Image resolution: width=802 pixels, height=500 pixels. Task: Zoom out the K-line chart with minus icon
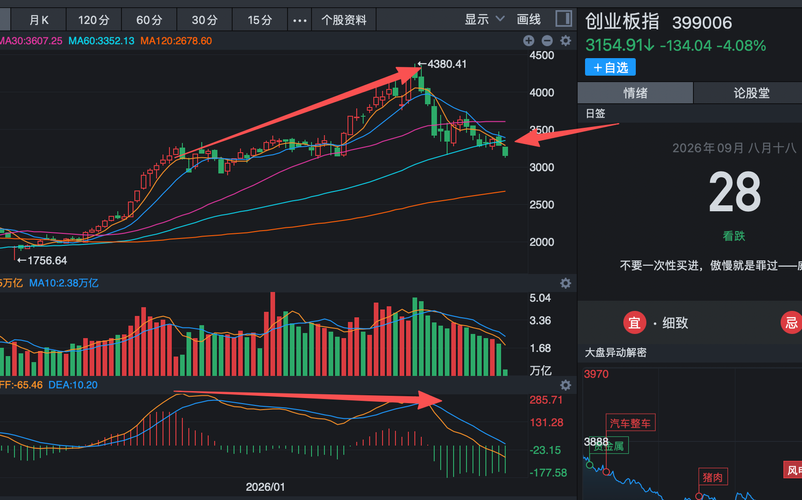(x=547, y=41)
